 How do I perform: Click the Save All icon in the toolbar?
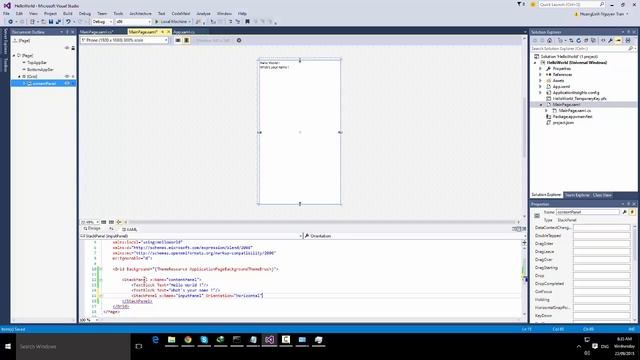pos(58,22)
